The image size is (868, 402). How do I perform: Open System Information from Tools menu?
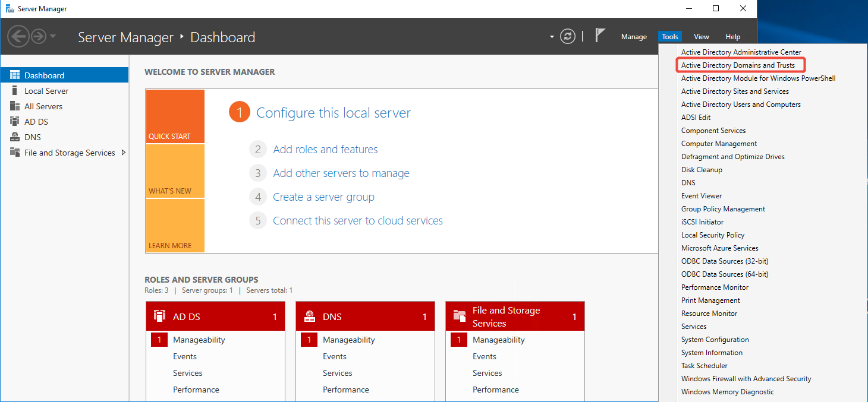[x=712, y=353]
